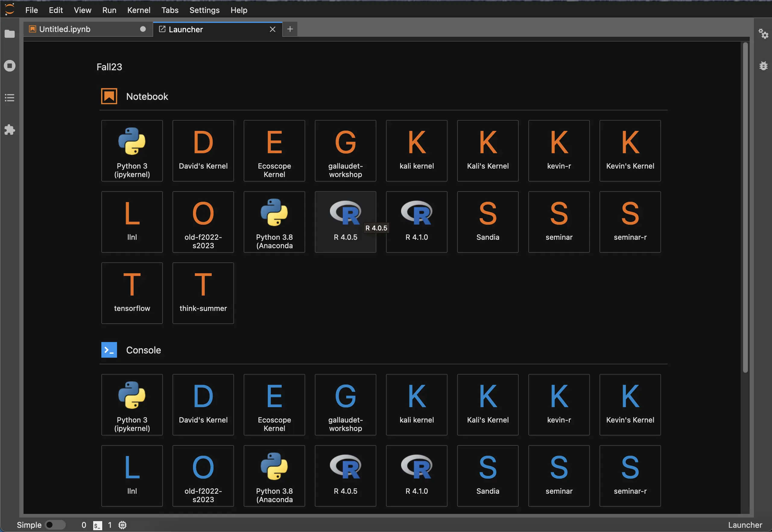
Task: Open the Table of Contents sidebar panel
Action: [10, 98]
